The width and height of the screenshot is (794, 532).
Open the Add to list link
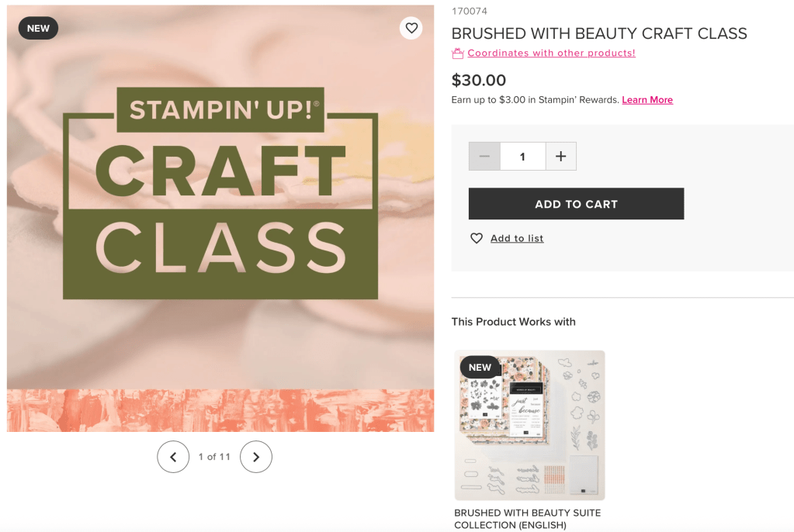(x=517, y=238)
